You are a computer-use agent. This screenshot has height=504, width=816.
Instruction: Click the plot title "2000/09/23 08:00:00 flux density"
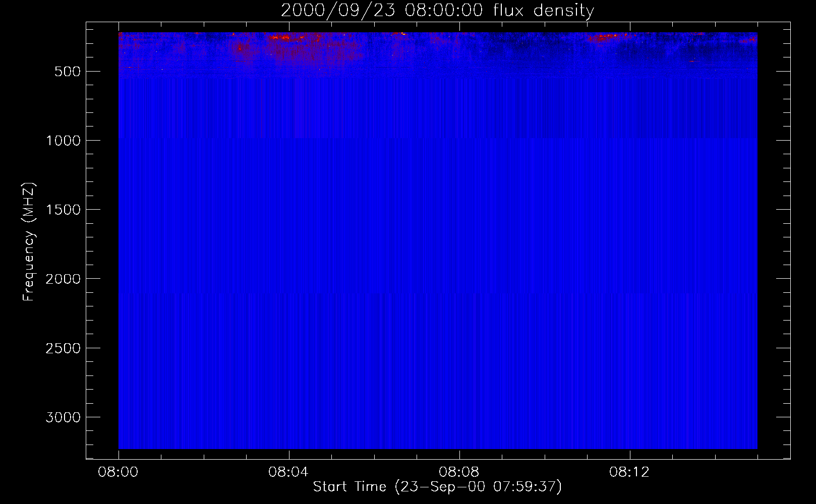pos(437,11)
